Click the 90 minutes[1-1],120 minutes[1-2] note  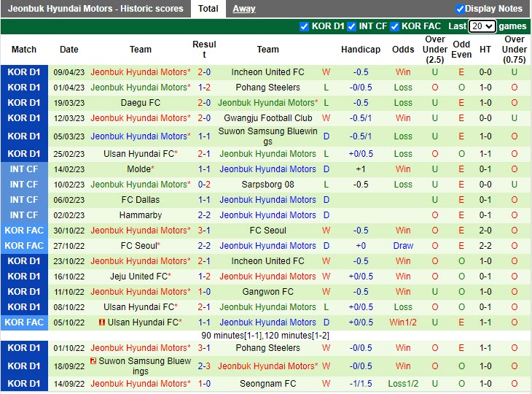(x=265, y=336)
